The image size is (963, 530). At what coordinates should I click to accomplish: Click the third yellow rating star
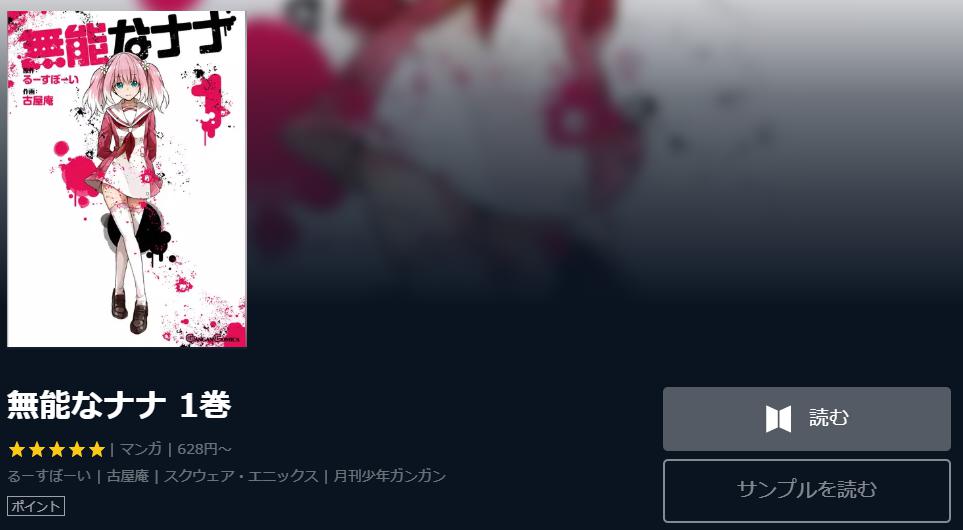coord(57,450)
